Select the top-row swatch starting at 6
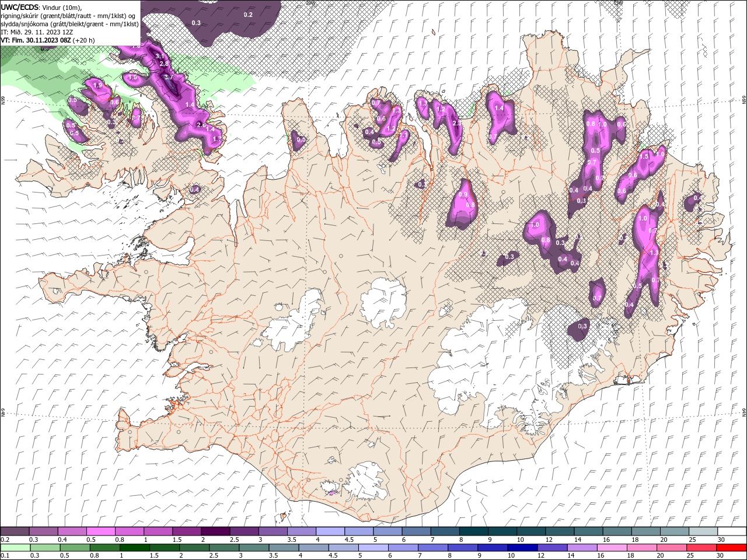 (416, 531)
